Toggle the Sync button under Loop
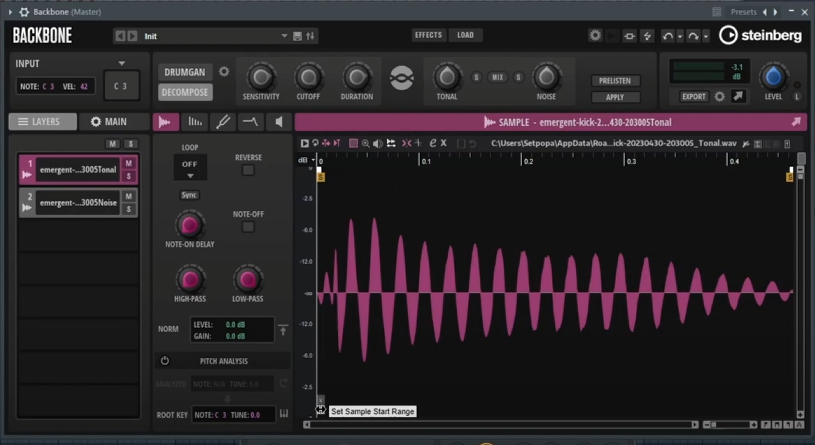The height and width of the screenshot is (445, 815). 189,195
